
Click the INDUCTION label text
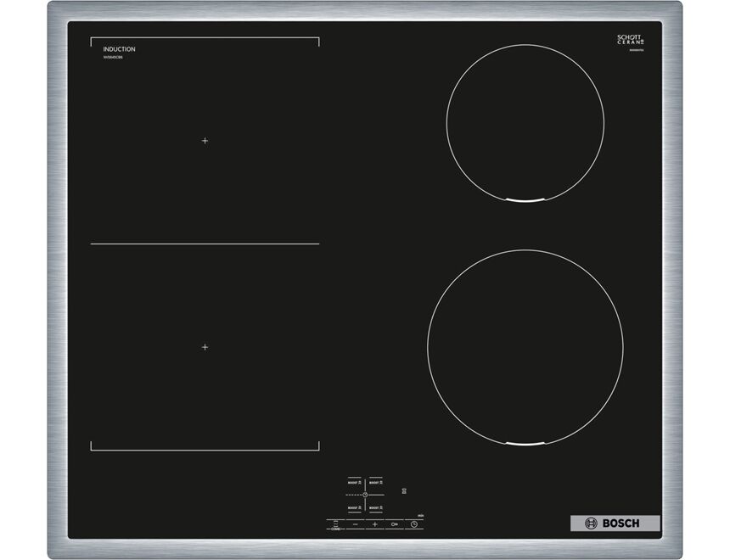click(119, 49)
